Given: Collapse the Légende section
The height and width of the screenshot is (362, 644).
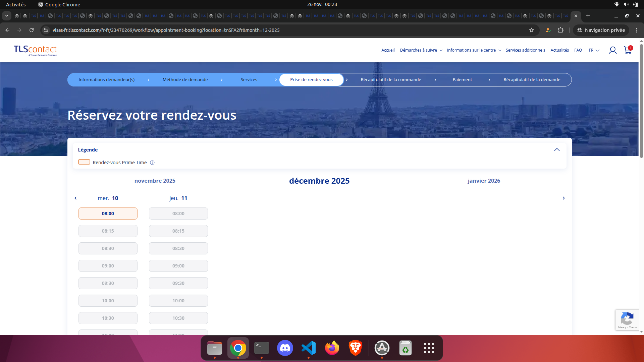Looking at the screenshot, I should click(557, 150).
